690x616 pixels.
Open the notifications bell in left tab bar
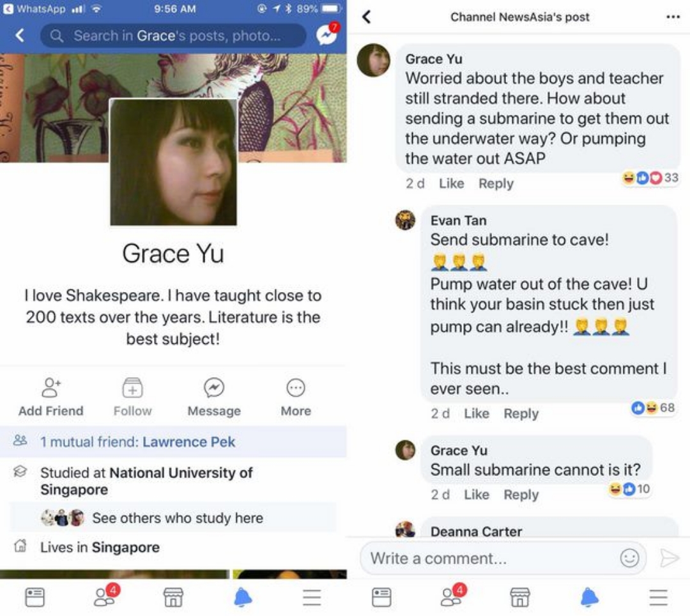243,597
